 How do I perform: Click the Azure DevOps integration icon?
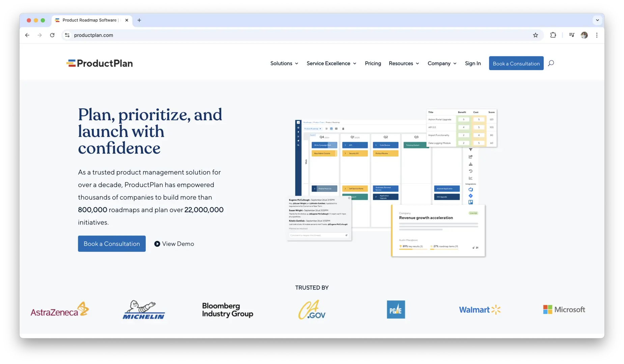(x=471, y=189)
